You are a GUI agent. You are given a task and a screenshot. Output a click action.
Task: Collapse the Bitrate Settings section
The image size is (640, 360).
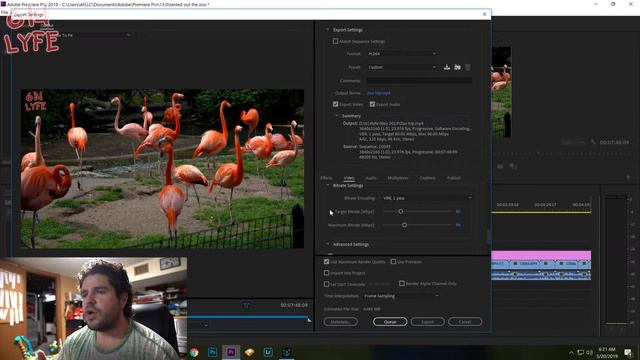click(x=327, y=185)
